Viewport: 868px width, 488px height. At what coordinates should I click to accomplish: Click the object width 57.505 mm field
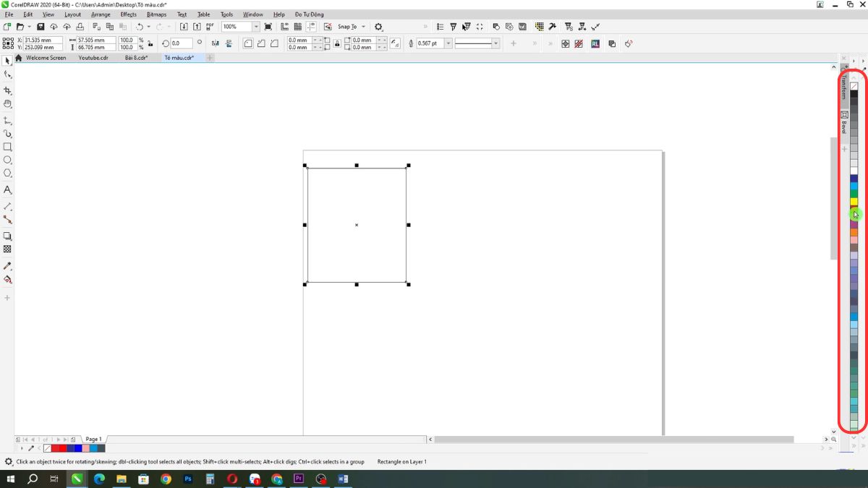(x=95, y=40)
